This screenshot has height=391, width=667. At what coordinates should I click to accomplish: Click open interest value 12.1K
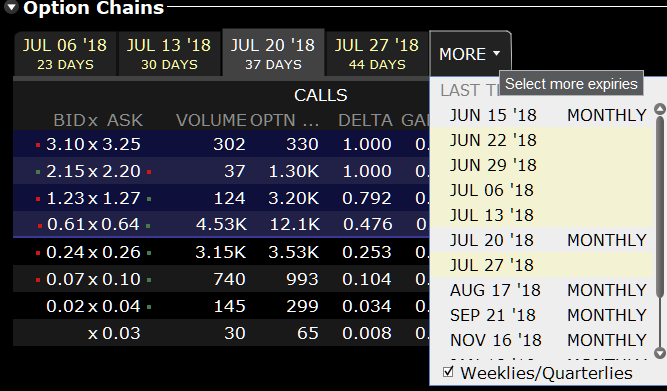295,224
